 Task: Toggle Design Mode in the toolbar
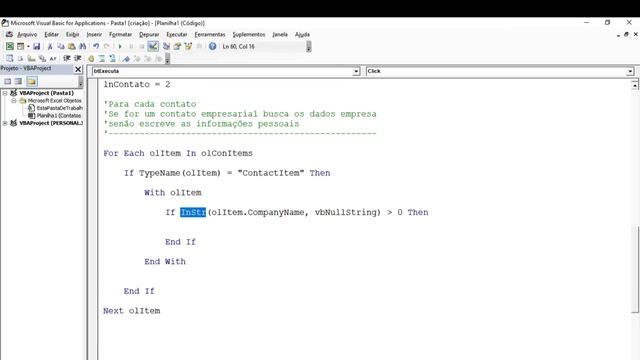(x=153, y=47)
